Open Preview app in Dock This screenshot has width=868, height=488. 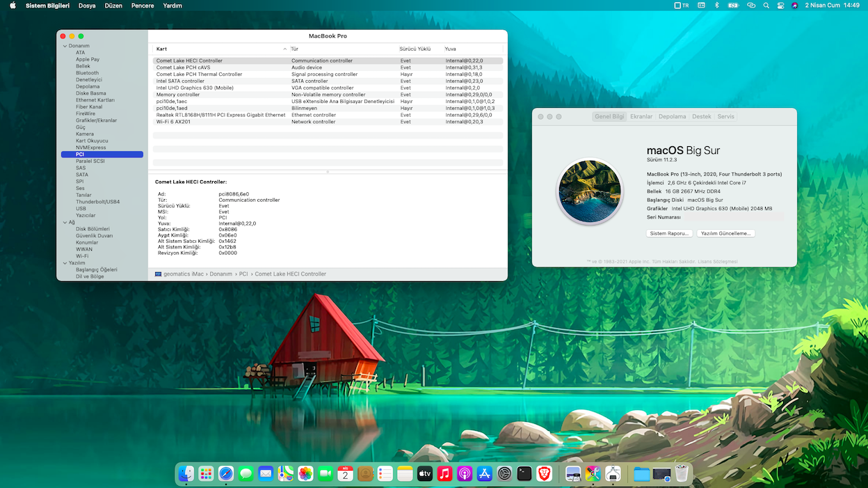click(573, 474)
